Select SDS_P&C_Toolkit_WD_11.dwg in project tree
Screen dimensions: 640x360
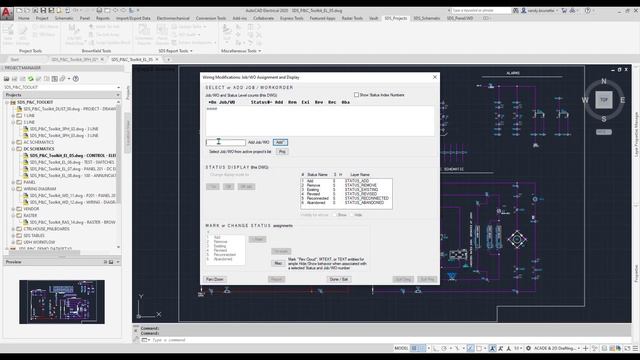click(x=72, y=196)
